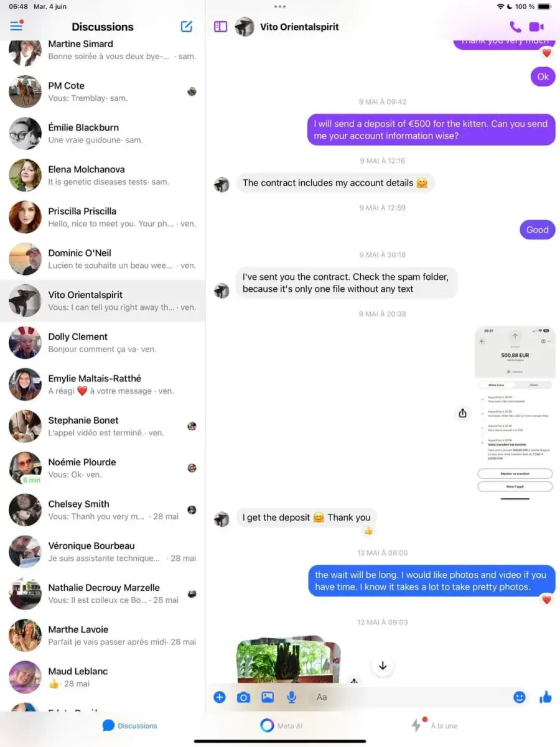Viewport: 560px width, 747px height.
Task: Switch to the À la une tab
Action: [434, 725]
